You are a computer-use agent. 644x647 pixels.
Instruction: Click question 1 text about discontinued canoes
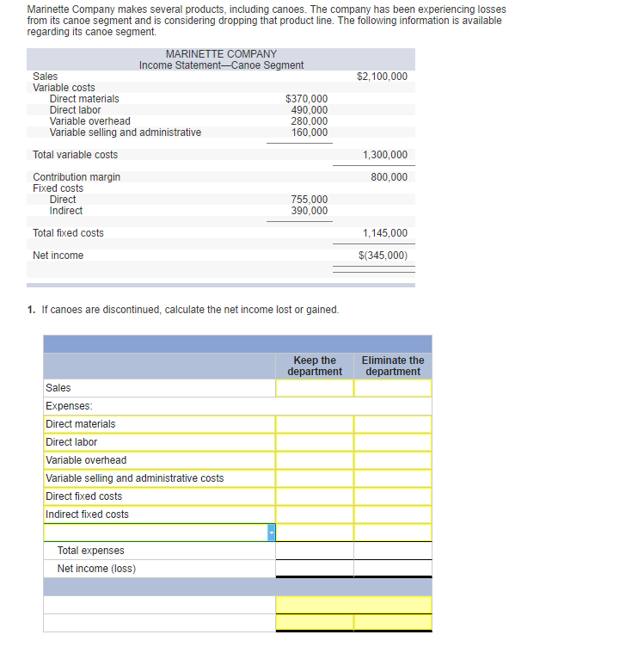(x=190, y=310)
